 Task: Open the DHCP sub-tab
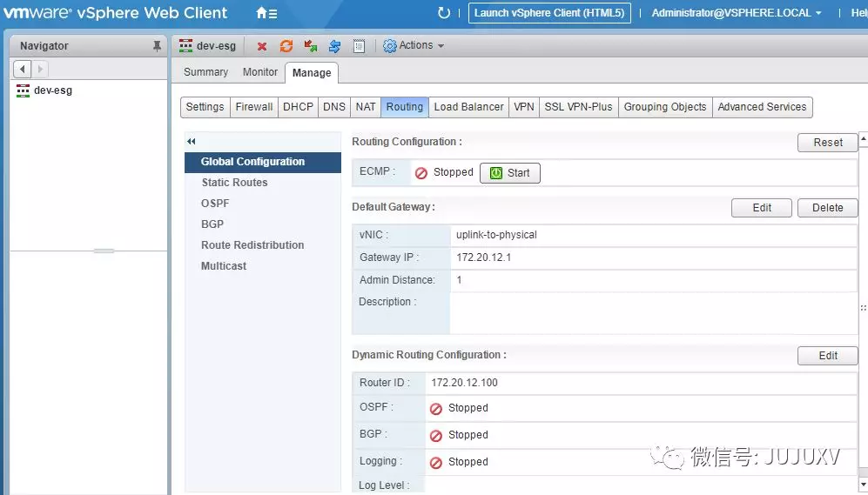point(299,107)
